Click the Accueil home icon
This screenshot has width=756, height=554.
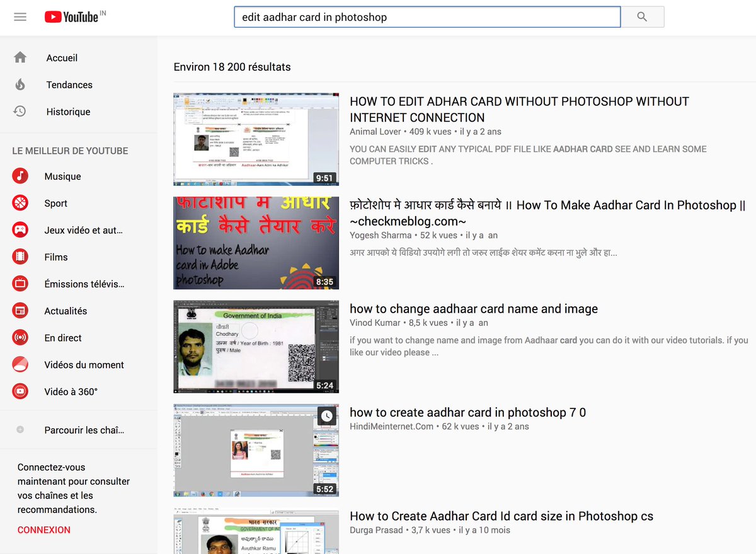[x=20, y=57]
